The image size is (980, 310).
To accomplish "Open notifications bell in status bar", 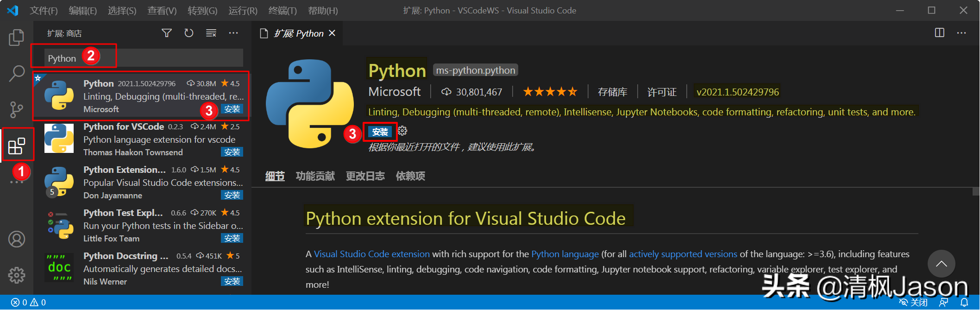I will pyautogui.click(x=965, y=303).
